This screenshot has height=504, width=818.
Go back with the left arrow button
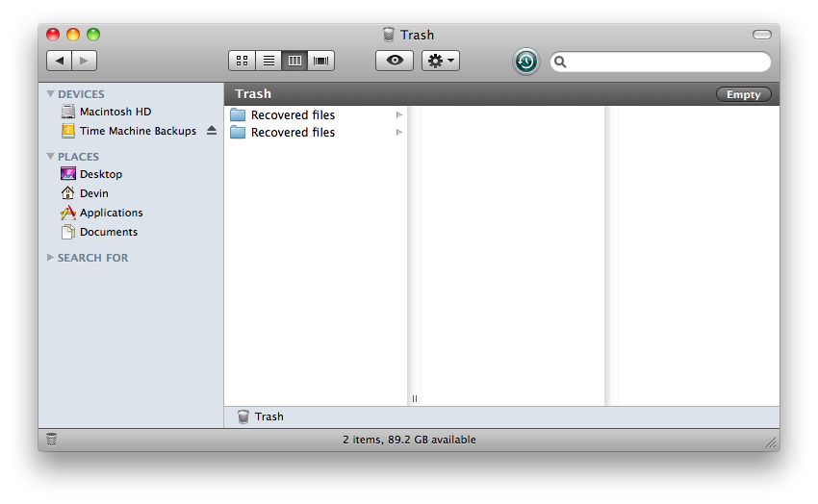point(60,61)
